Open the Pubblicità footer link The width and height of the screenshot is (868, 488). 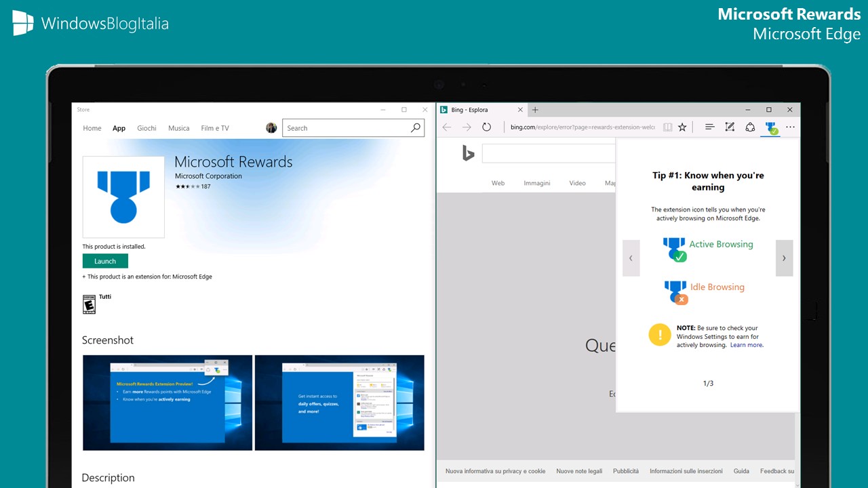626,471
